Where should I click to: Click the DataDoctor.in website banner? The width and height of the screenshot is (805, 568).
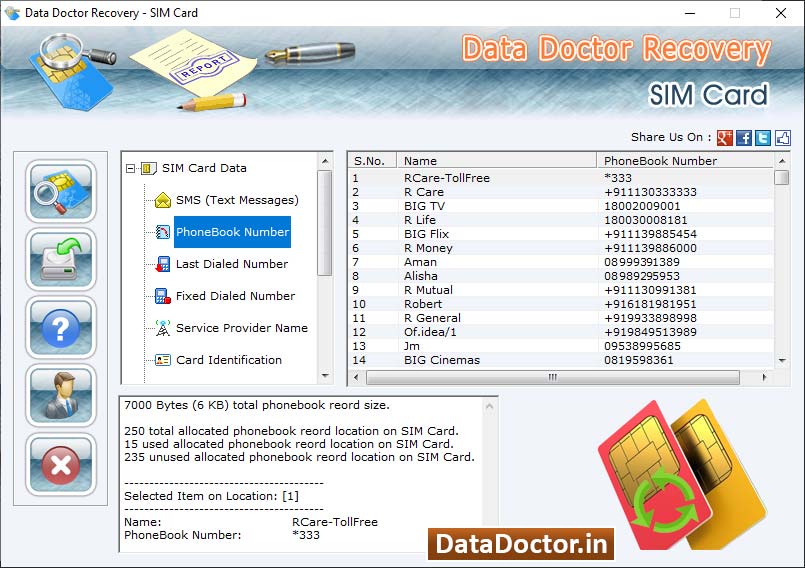(521, 544)
